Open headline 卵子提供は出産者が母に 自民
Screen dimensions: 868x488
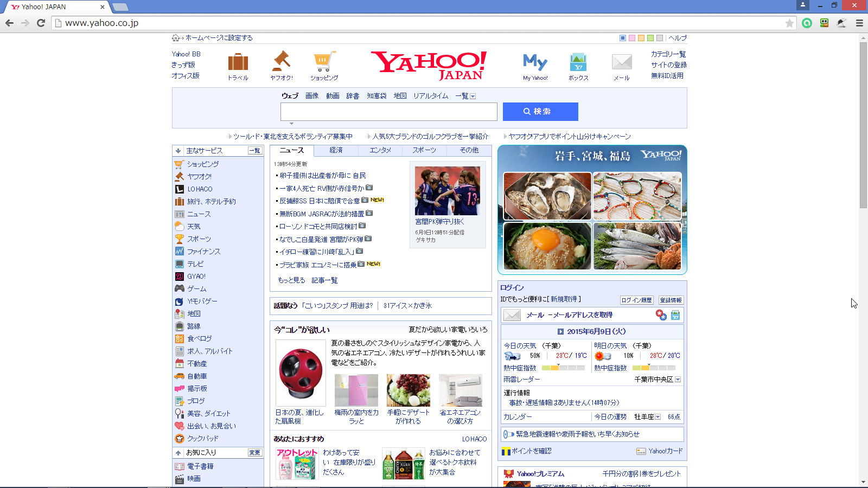click(323, 176)
